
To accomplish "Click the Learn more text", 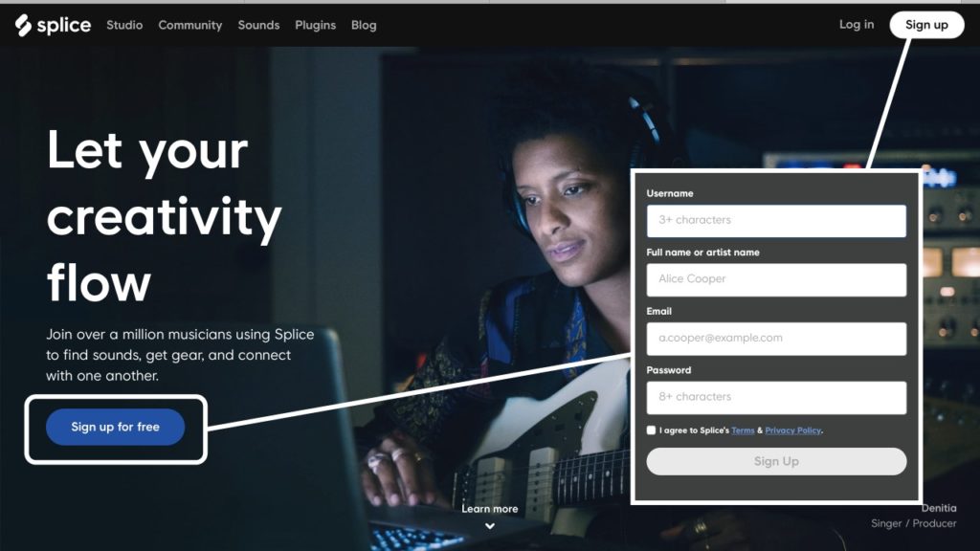I will coord(490,509).
